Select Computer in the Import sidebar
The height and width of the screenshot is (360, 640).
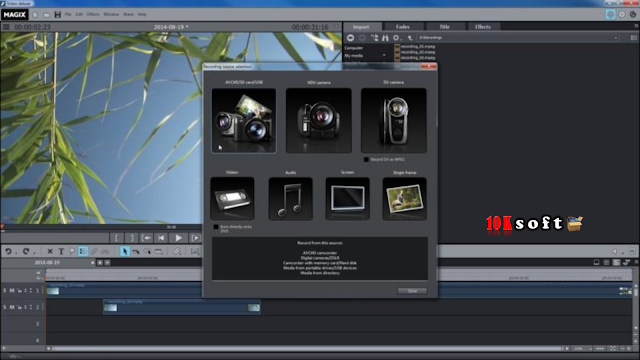coord(353,48)
